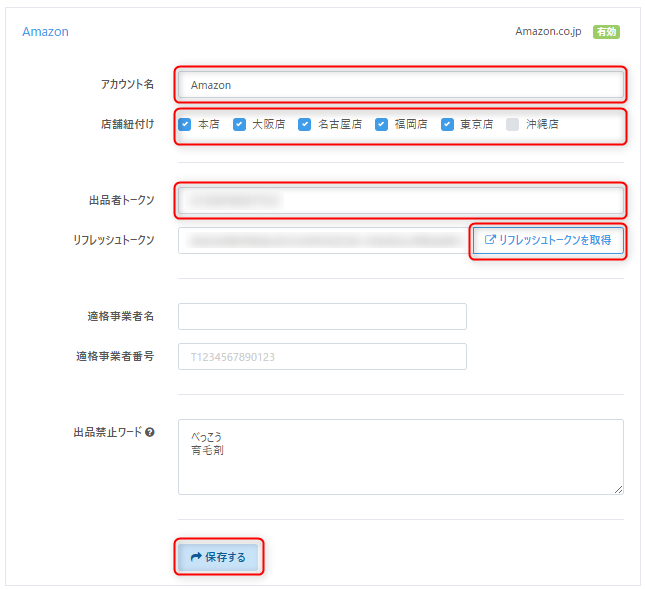Click the help icon beside 出品禁止ワード
645x589 pixels.
tap(150, 432)
